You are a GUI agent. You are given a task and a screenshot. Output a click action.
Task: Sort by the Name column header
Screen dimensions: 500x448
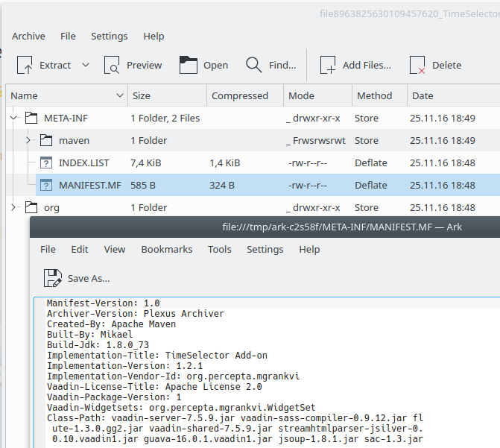coord(66,95)
